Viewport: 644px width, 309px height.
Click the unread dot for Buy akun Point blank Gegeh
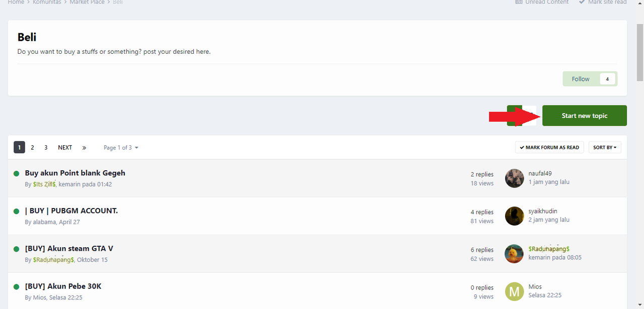coord(16,173)
